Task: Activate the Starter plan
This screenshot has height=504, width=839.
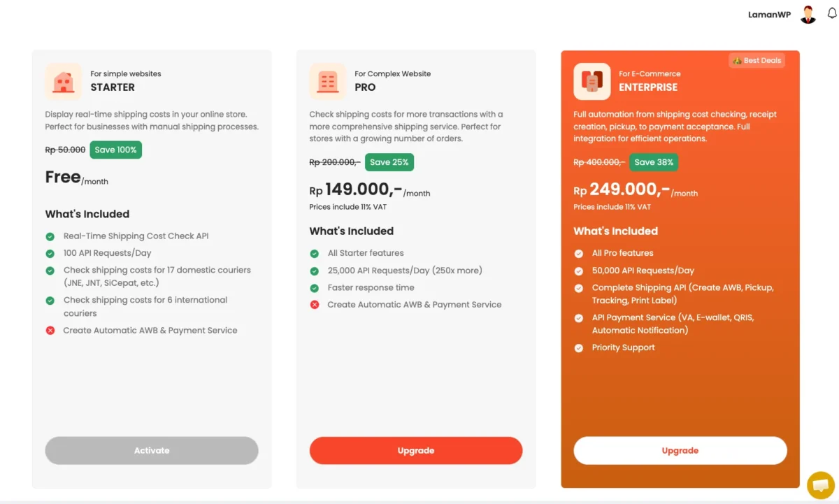Action: tap(151, 450)
